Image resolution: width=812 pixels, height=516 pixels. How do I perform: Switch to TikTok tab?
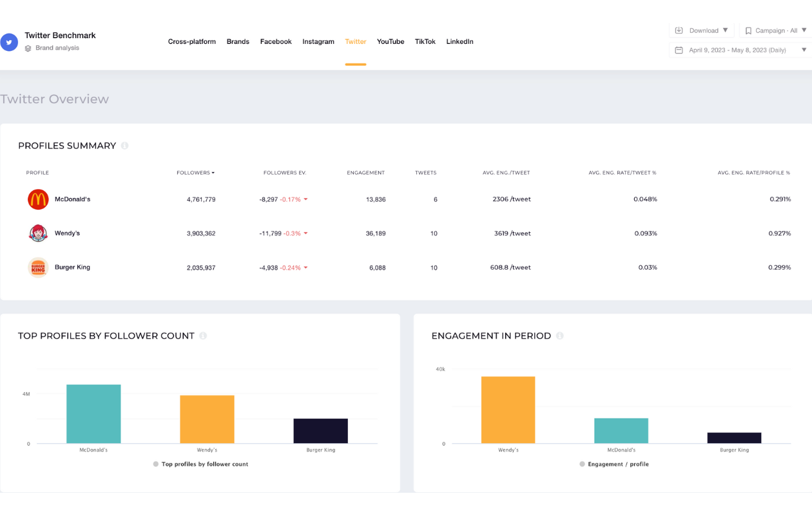[425, 42]
